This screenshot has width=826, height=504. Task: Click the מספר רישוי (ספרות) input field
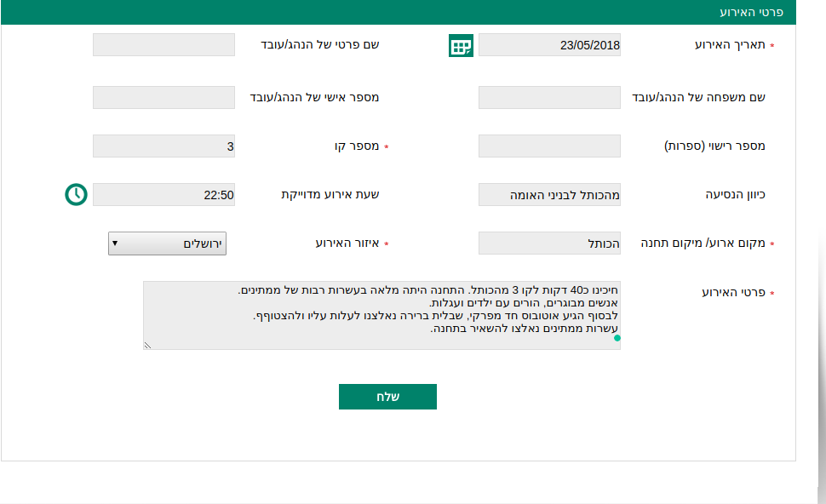pos(549,146)
